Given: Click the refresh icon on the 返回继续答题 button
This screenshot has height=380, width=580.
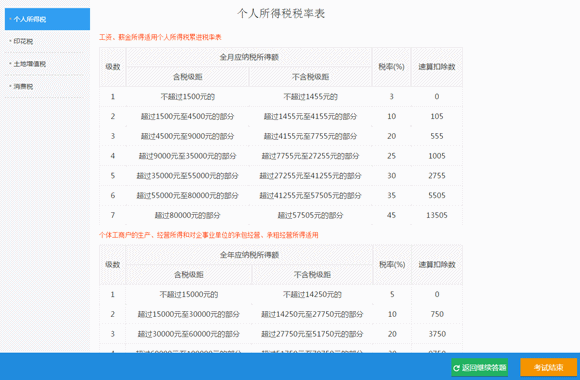Looking at the screenshot, I should [456, 368].
